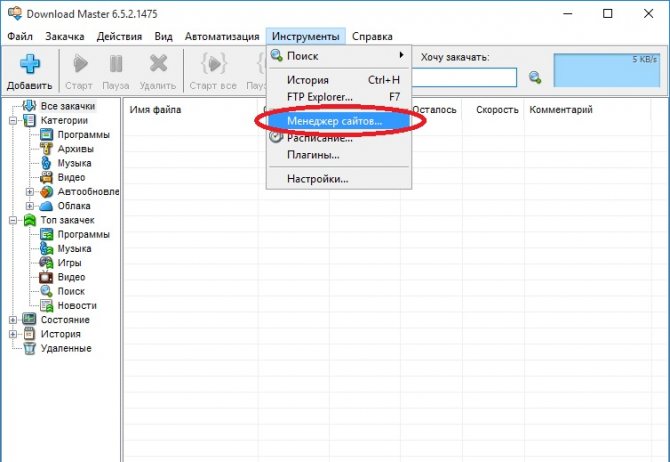This screenshot has width=670, height=462.
Task: Expand the Состояние node
Action: [13, 320]
